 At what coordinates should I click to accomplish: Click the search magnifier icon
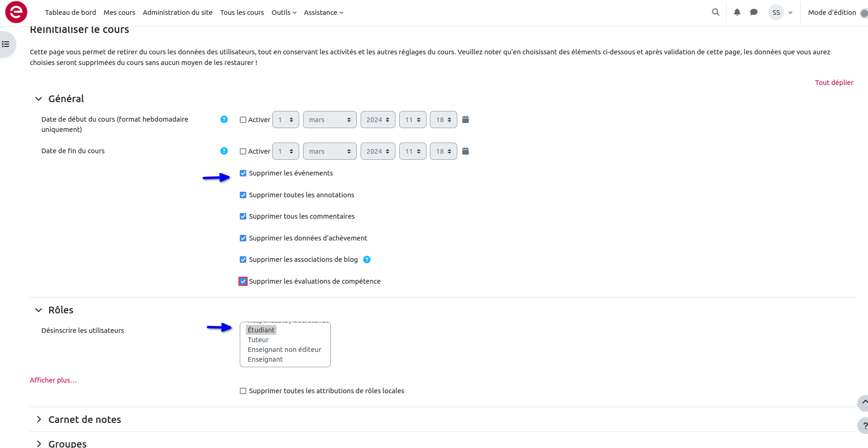pos(716,13)
